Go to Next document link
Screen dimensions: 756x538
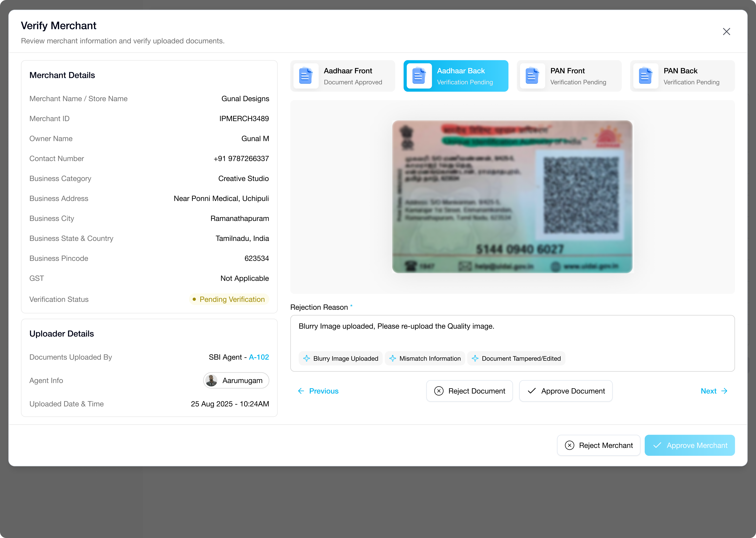coord(714,391)
